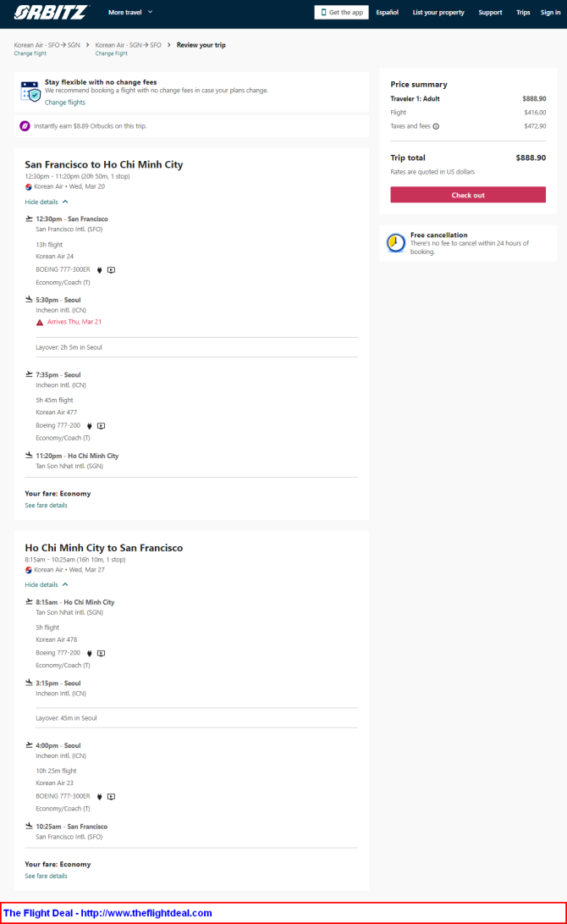Image resolution: width=567 pixels, height=924 pixels.
Task: Click power outlet icon for Korean Air 24
Action: tap(99, 270)
